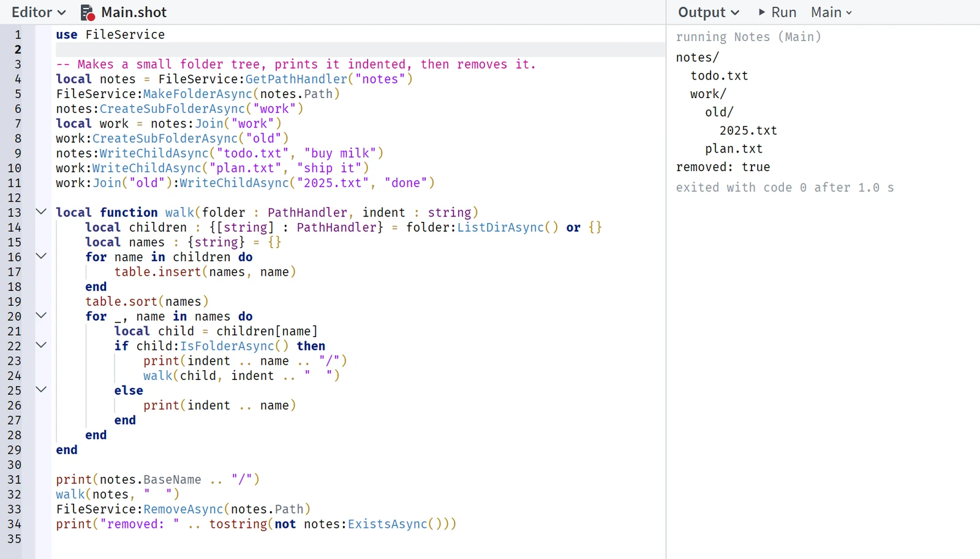Click the 'old/' line in output
This screenshot has height=559, width=980.
pyautogui.click(x=719, y=112)
